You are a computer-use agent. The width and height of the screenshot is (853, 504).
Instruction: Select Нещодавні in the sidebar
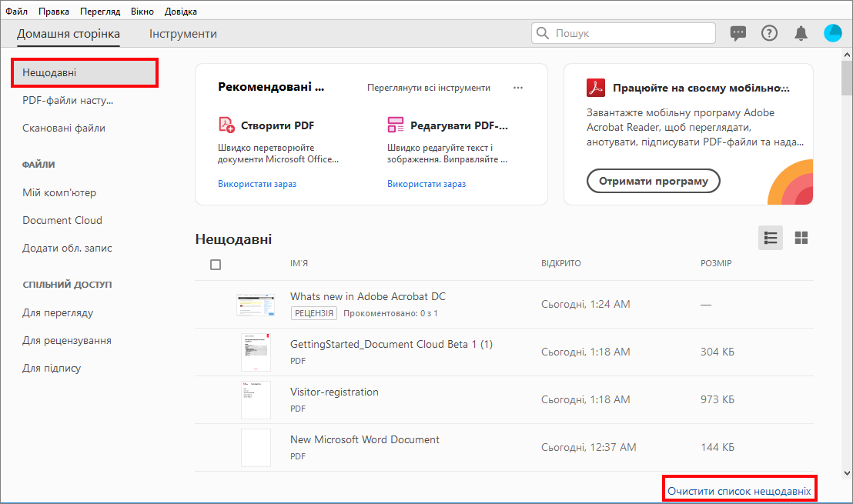(85, 73)
